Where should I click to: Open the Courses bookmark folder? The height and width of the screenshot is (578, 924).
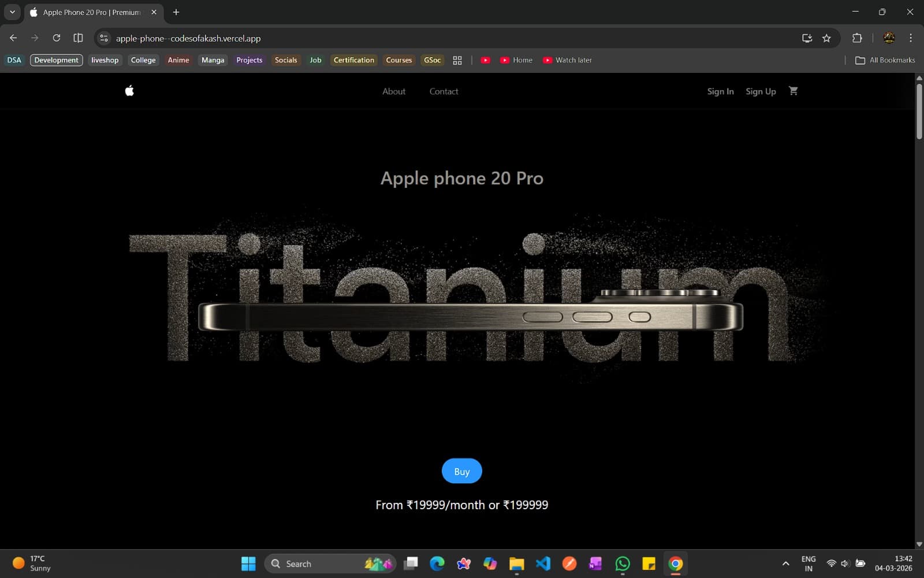pos(398,60)
